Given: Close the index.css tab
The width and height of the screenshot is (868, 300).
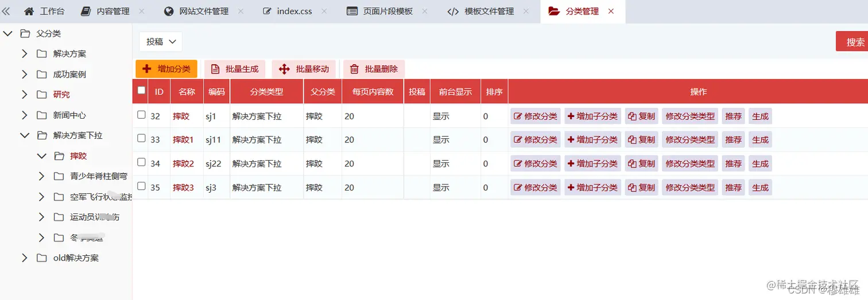Looking at the screenshot, I should click(324, 11).
